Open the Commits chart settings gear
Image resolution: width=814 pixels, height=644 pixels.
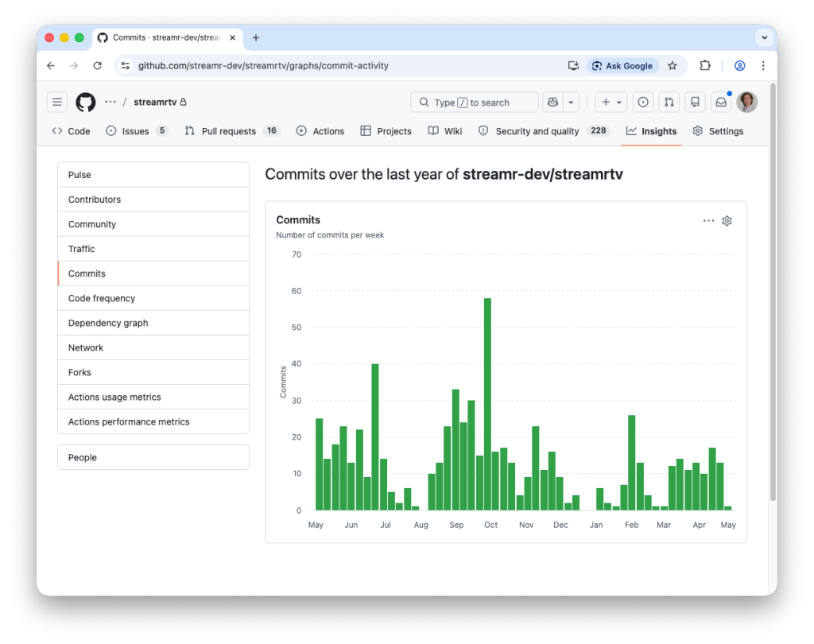[x=727, y=221]
